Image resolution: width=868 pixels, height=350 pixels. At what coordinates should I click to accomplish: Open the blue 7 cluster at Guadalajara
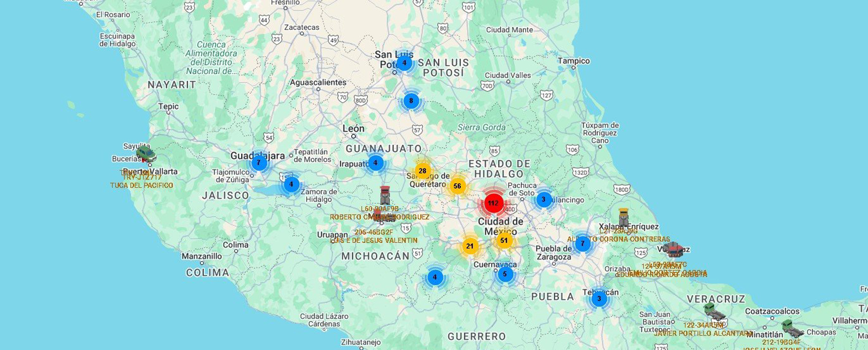pyautogui.click(x=259, y=163)
